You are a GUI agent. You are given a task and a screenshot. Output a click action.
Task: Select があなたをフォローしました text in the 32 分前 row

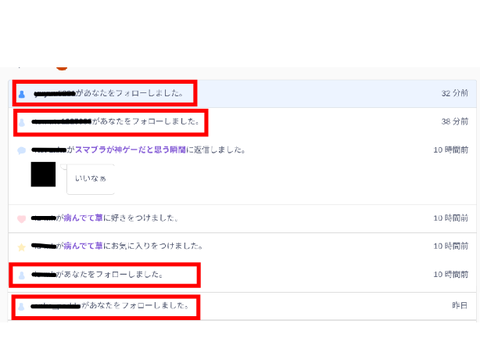pos(129,93)
